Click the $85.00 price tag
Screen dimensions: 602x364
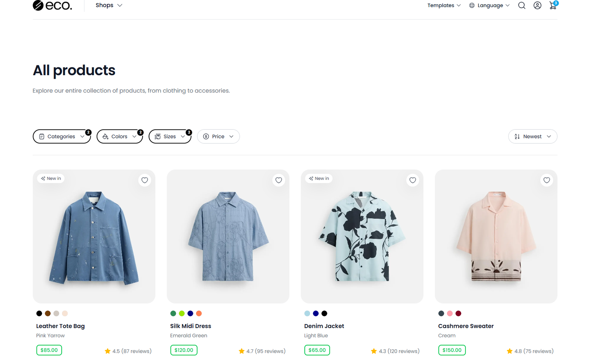(x=49, y=350)
